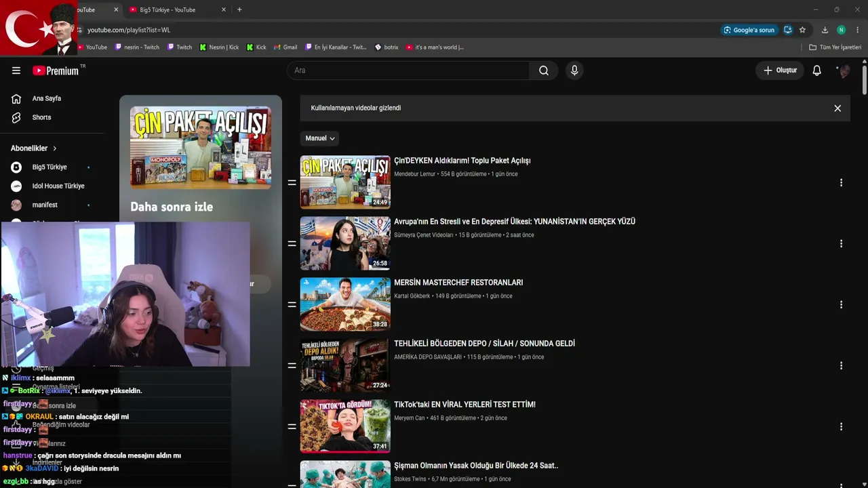Dismiss the Kullanılamayan videolar gizlendi banner
The image size is (868, 488).
click(837, 108)
